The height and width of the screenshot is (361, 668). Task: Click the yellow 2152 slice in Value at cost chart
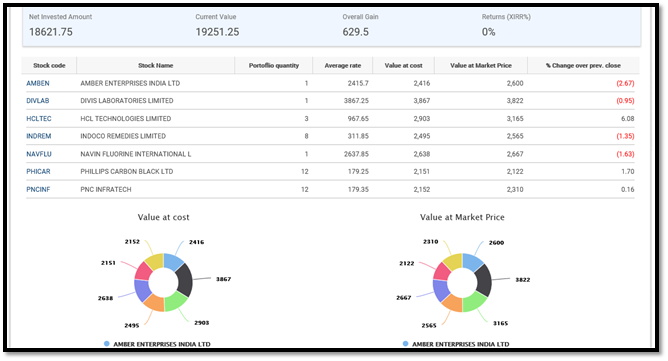(x=155, y=260)
